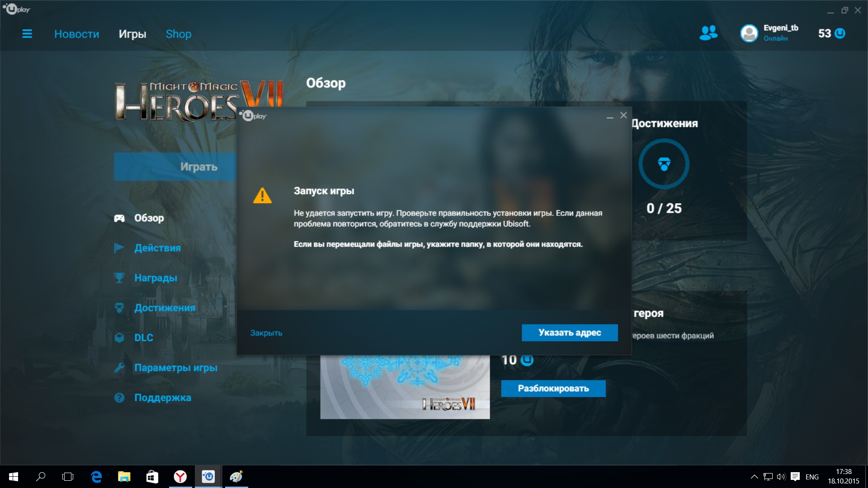Switch to the Shop tab

(178, 34)
